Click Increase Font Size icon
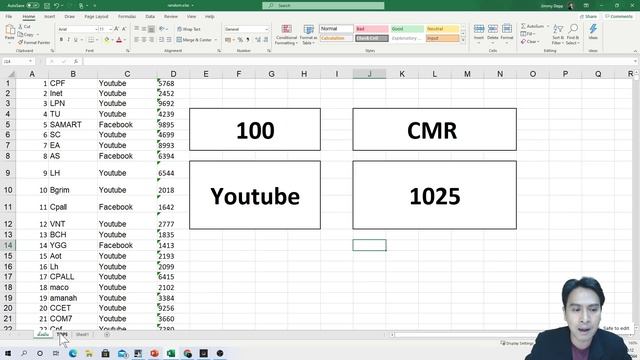Viewport: 640px width, 360px height. click(x=117, y=29)
